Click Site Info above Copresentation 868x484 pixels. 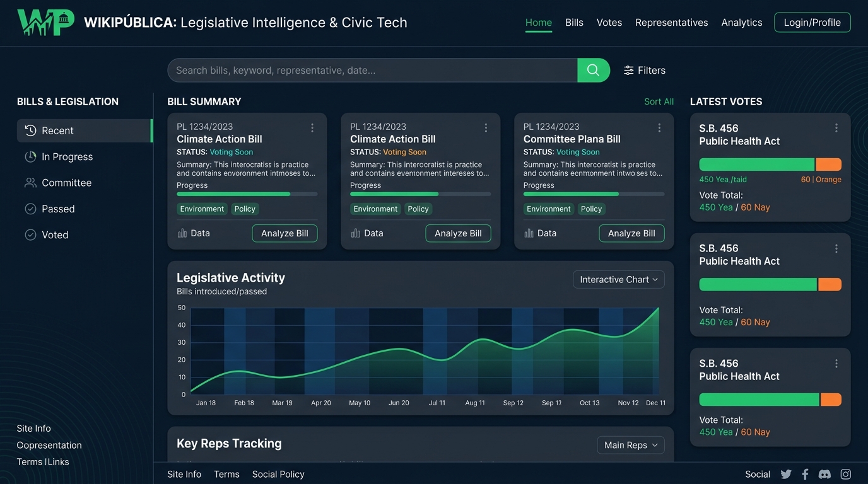click(34, 429)
